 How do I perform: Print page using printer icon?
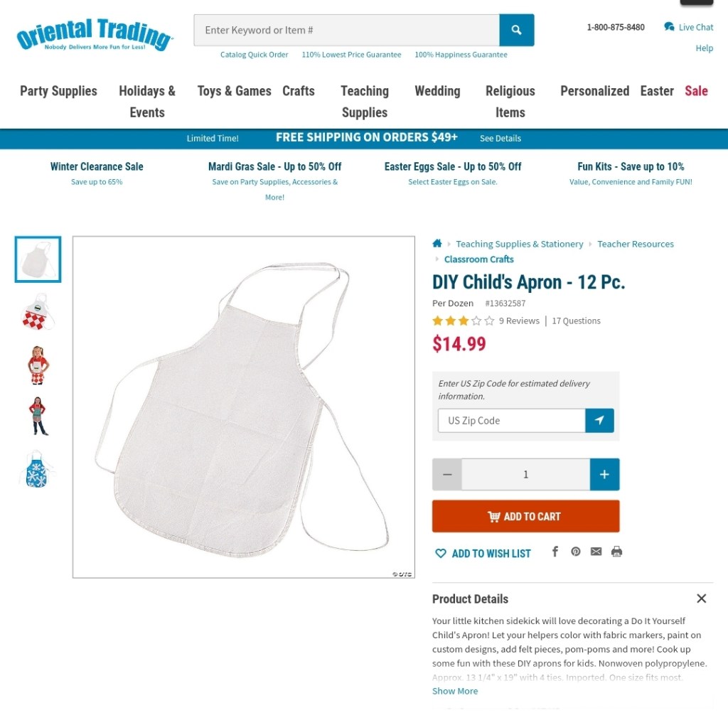tap(616, 551)
